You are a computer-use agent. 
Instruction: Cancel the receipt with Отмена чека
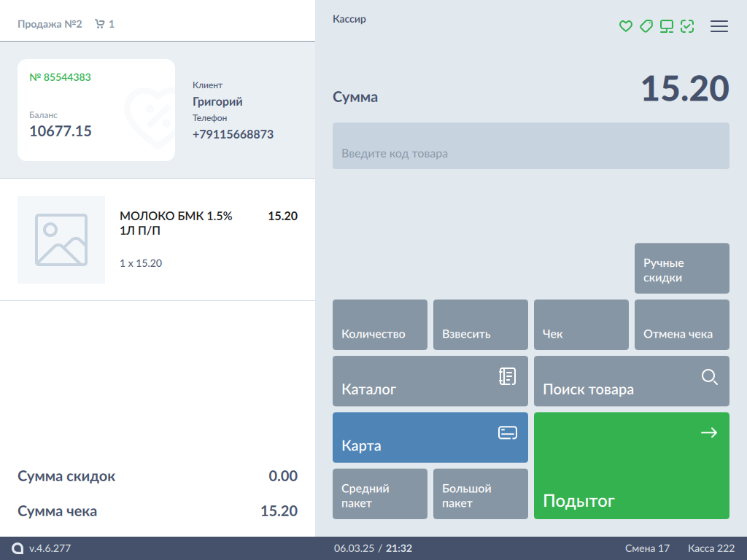tap(681, 324)
